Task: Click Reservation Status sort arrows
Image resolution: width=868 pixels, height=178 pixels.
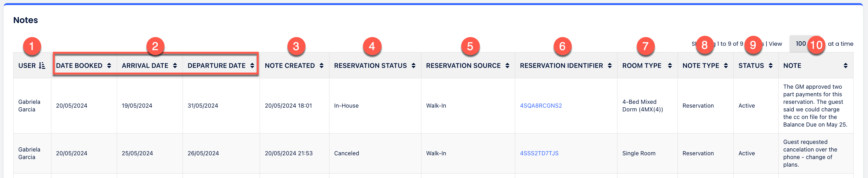Action: pos(414,66)
